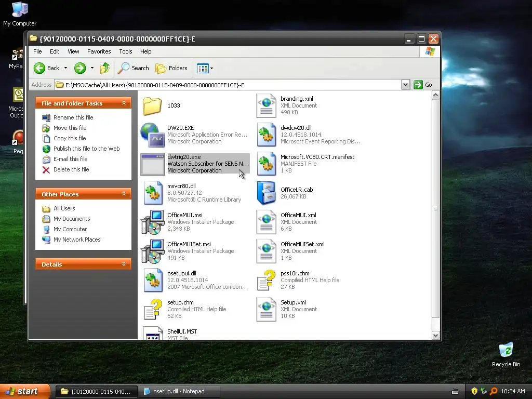532x399 pixels.
Task: Select the OfficeLR.cab cabinet icon
Action: coord(266,193)
